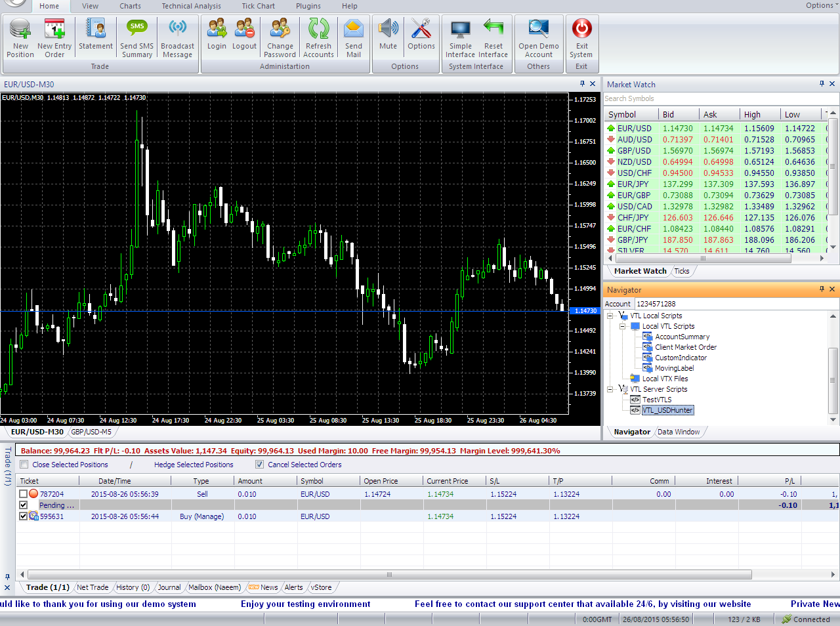Open the View ribbon tab
The width and height of the screenshot is (840, 626).
(x=90, y=6)
